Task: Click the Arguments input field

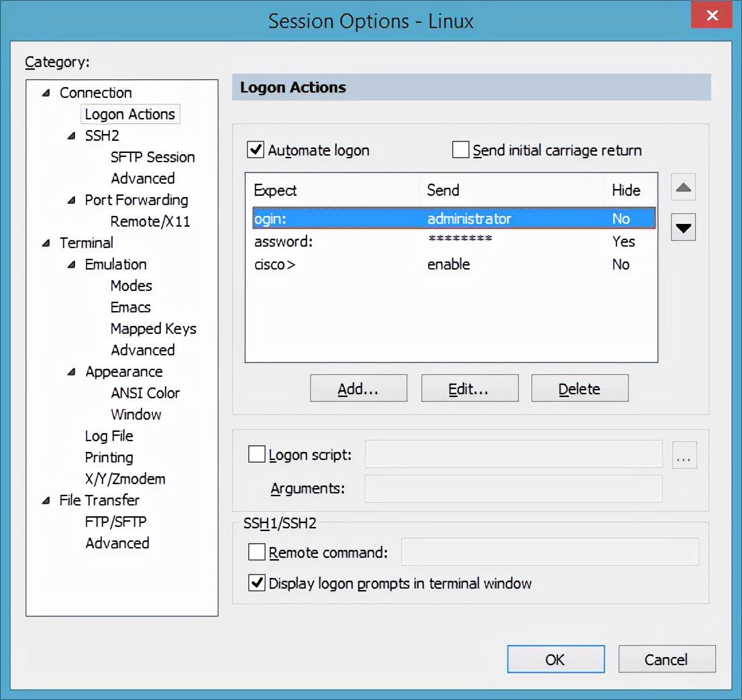Action: pos(513,488)
